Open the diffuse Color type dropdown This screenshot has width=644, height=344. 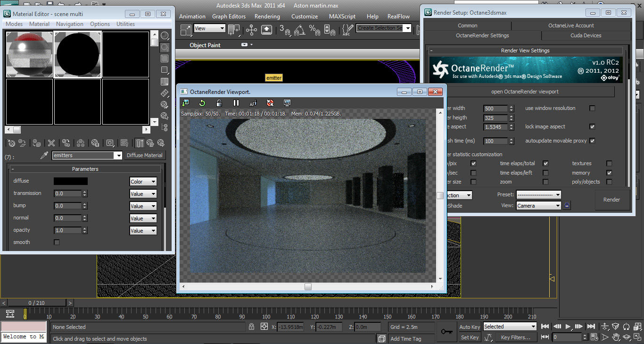click(143, 182)
